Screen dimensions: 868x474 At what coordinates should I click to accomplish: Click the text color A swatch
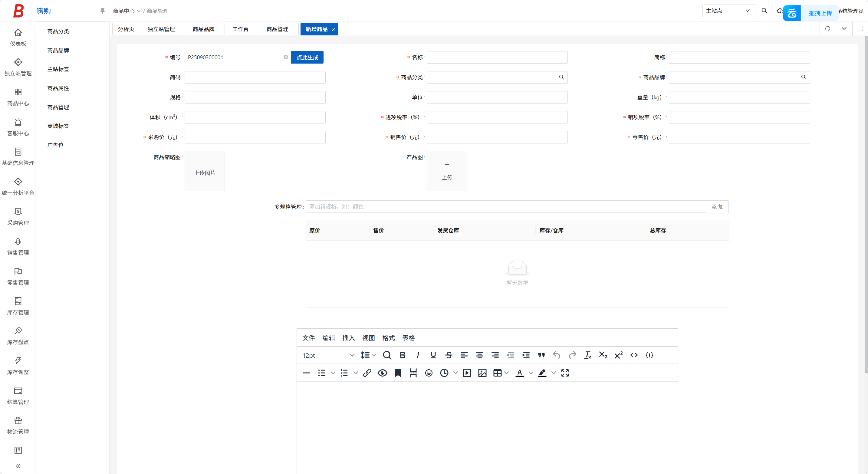coord(519,373)
